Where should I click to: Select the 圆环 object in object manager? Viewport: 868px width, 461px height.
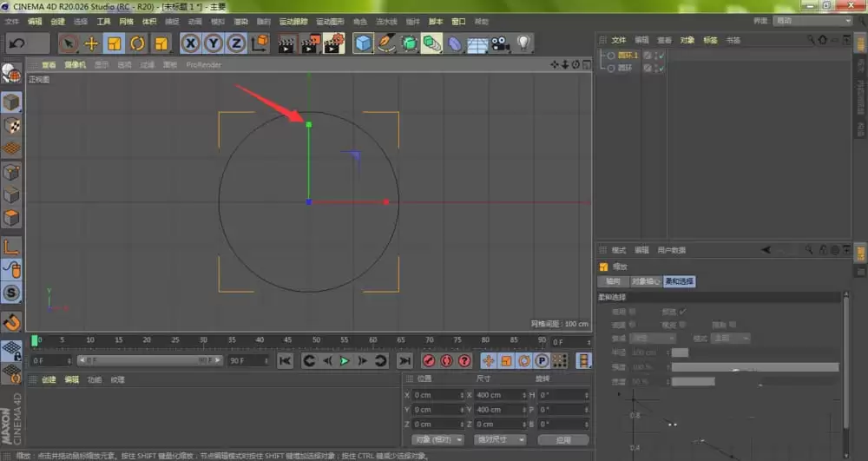[x=624, y=68]
